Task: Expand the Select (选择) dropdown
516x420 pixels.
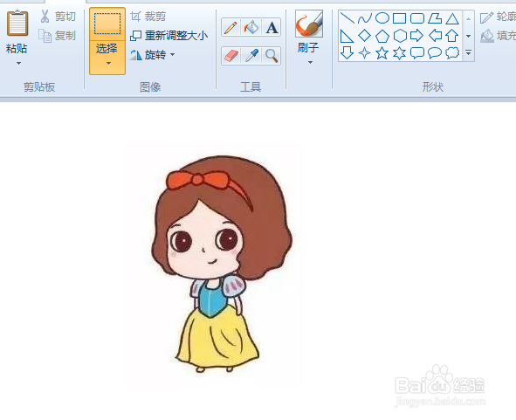Action: [x=107, y=58]
